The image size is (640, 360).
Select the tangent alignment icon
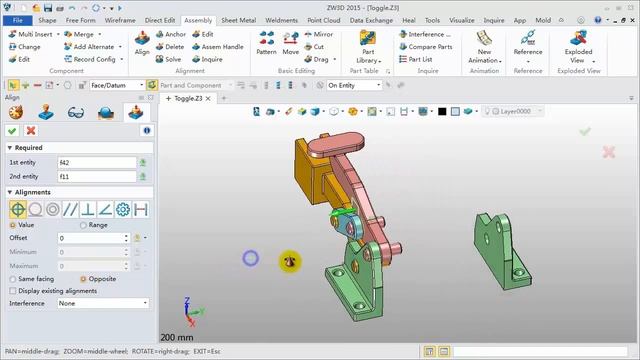pyautogui.click(x=35, y=210)
